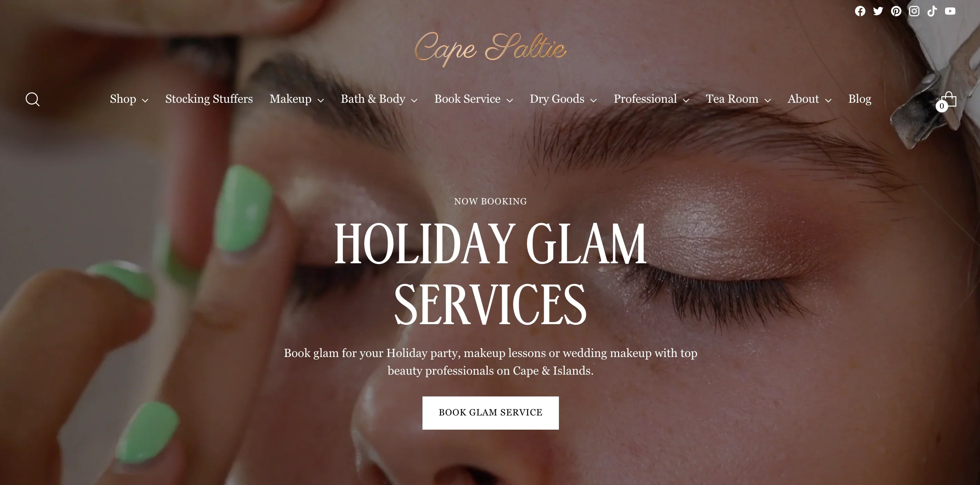Expand the Tea Room menu
The image size is (980, 485).
coord(738,99)
